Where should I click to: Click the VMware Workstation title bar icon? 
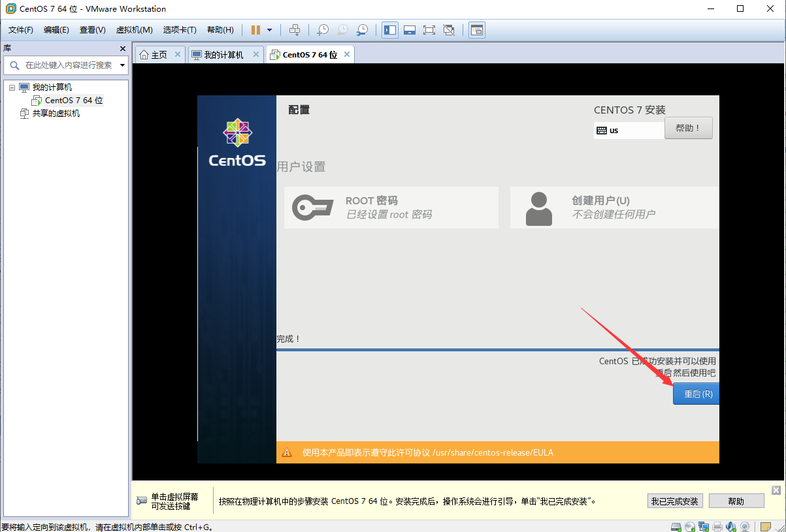tap(10, 8)
